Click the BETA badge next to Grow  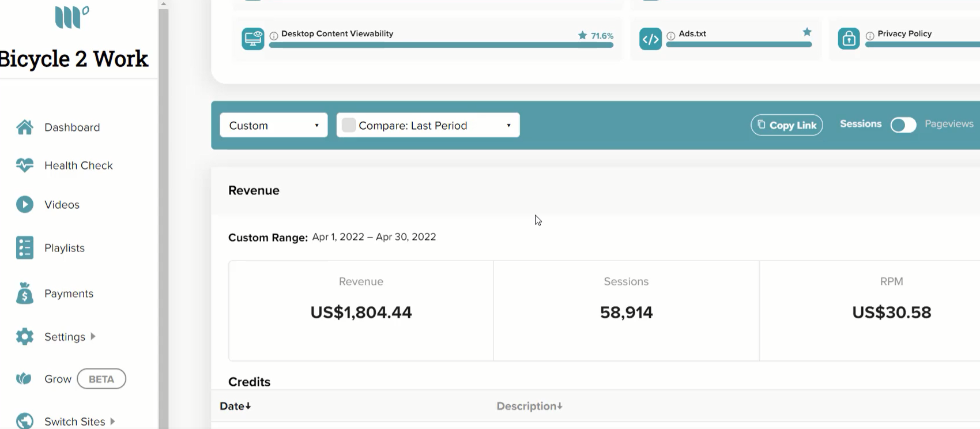coord(101,379)
